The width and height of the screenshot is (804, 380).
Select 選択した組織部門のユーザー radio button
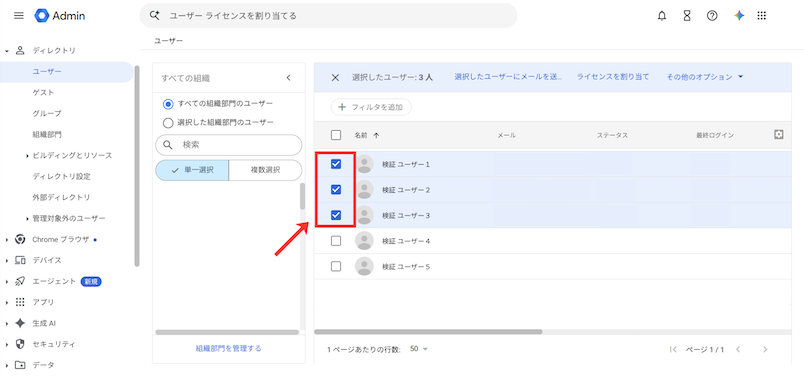pos(168,123)
